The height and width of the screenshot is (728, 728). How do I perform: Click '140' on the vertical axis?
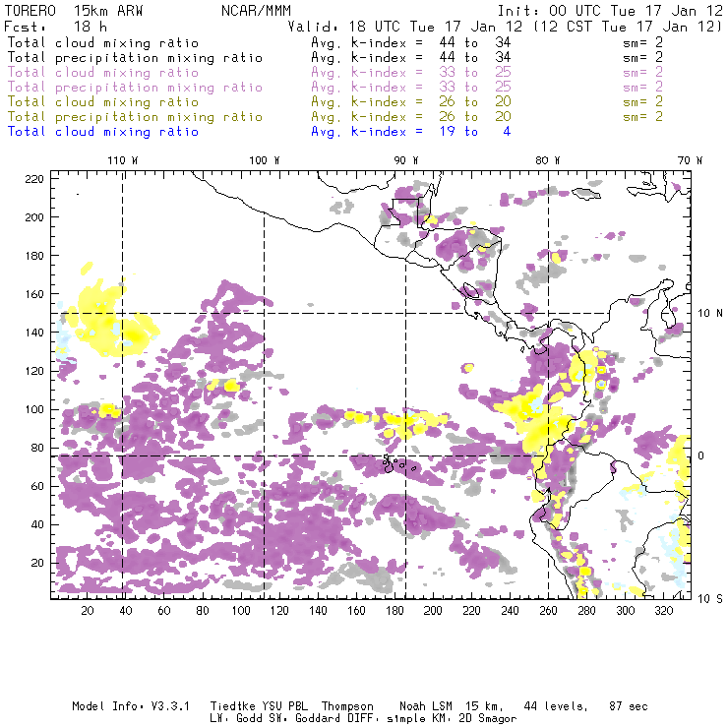34,333
